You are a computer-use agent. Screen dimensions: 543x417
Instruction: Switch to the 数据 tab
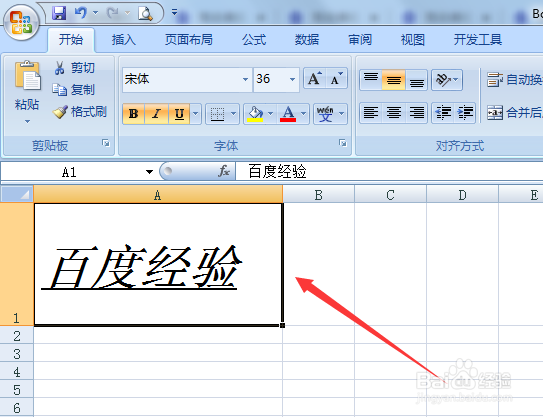click(x=307, y=39)
